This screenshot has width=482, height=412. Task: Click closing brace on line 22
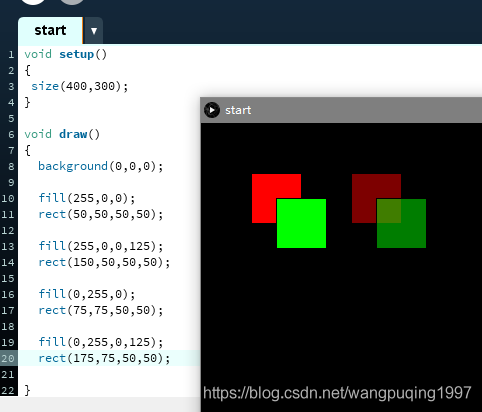click(27, 390)
